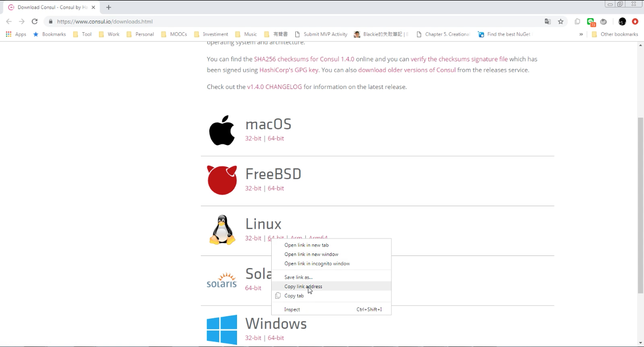The image size is (644, 347).
Task: Open a new browser tab
Action: [109, 8]
